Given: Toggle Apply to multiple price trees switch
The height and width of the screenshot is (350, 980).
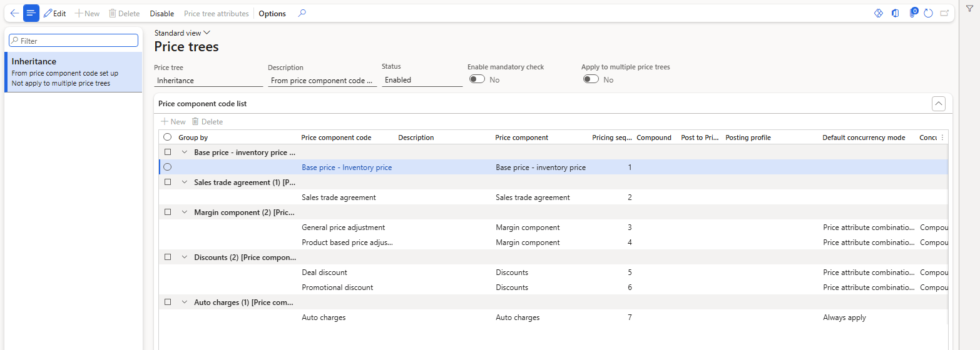Looking at the screenshot, I should coord(591,79).
